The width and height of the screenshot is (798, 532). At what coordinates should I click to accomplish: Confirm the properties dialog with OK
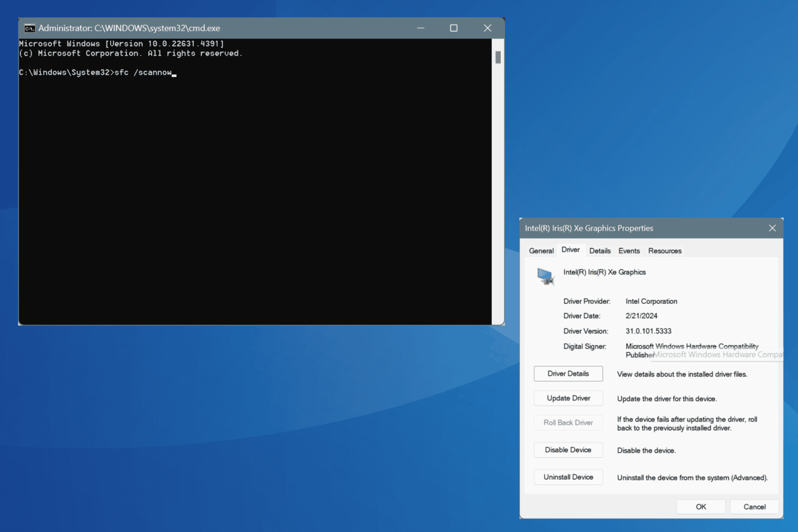pos(701,507)
